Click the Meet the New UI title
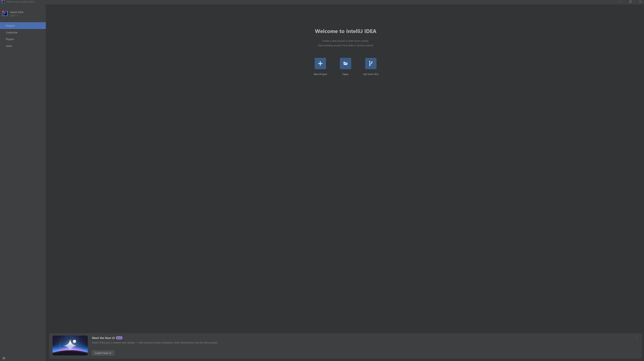The image size is (644, 361). 103,338
